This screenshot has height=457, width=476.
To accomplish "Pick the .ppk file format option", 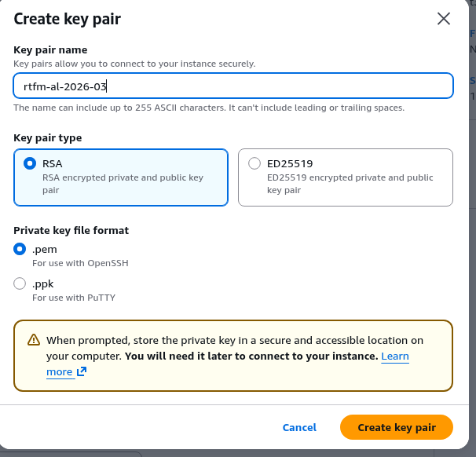I will pos(20,283).
